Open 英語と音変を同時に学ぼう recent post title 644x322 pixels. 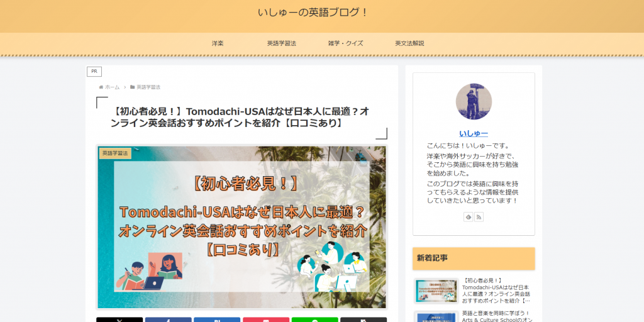click(497, 316)
